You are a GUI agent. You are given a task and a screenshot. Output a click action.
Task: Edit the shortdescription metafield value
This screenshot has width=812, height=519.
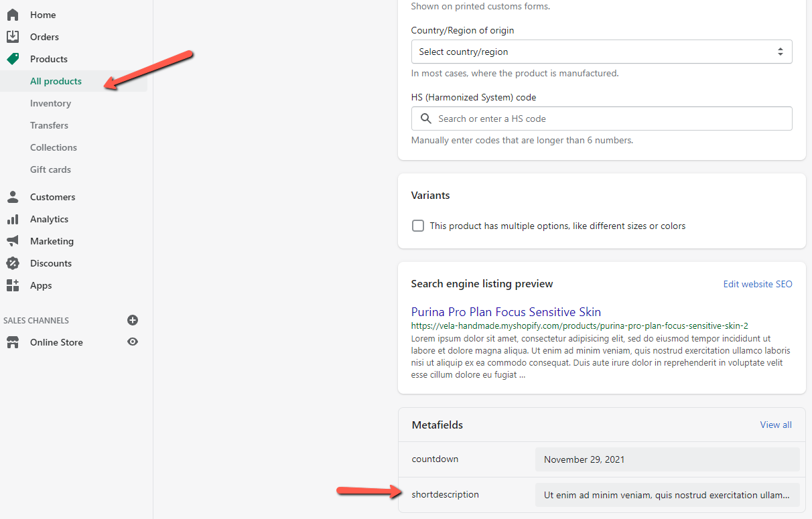click(x=667, y=495)
